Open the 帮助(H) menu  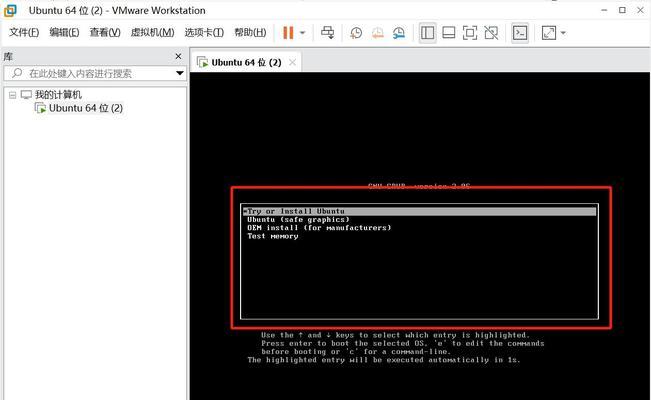pyautogui.click(x=250, y=32)
